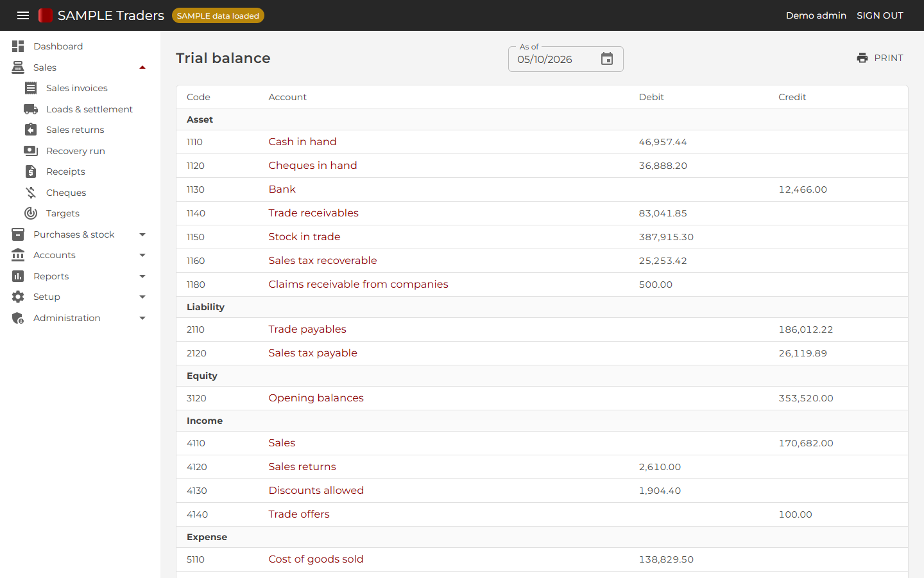924x578 pixels.
Task: Open the Bank account link
Action: click(282, 189)
